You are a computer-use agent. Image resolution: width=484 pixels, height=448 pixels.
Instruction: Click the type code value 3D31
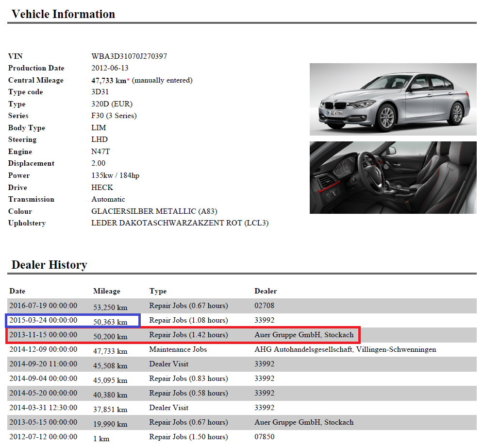100,92
